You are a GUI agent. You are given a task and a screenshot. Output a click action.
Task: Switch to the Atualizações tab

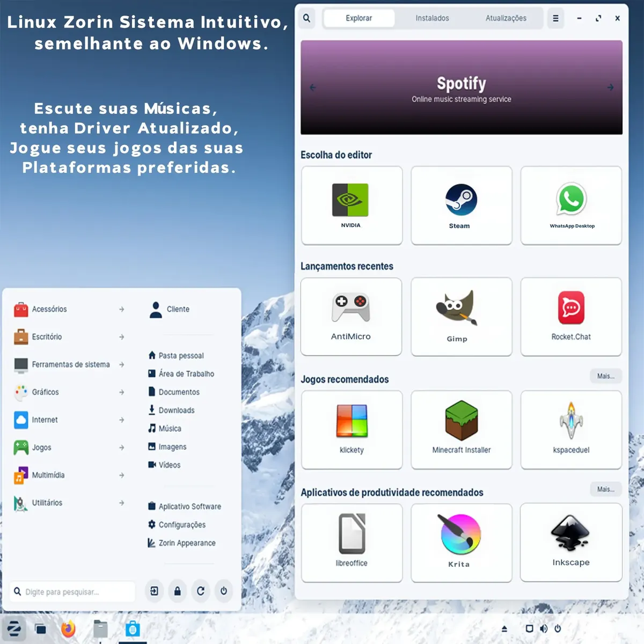coord(506,18)
